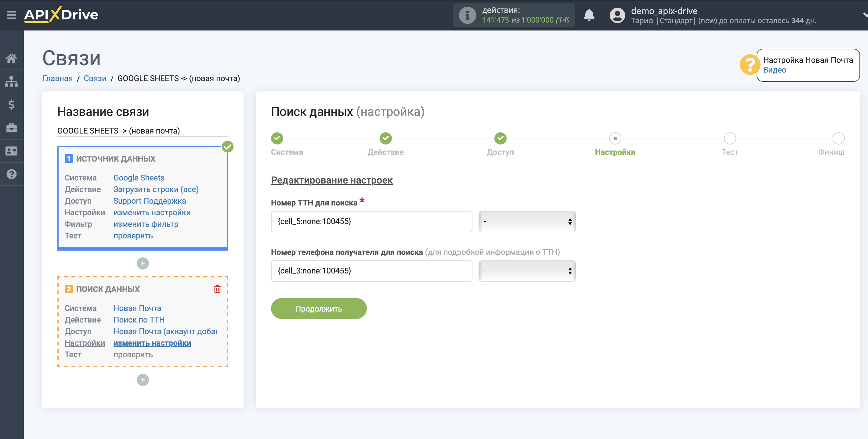Click the demo_apix-drive username
This screenshot has height=439, width=868.
(664, 11)
